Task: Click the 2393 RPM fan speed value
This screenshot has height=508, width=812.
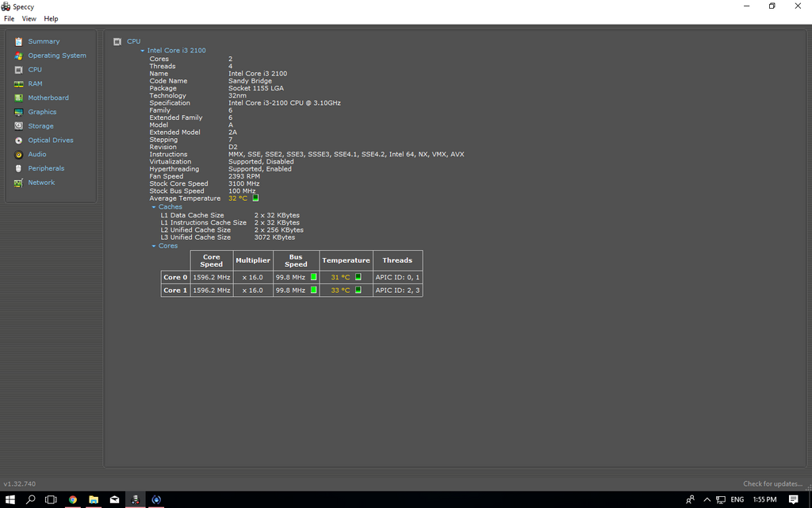Action: (244, 176)
